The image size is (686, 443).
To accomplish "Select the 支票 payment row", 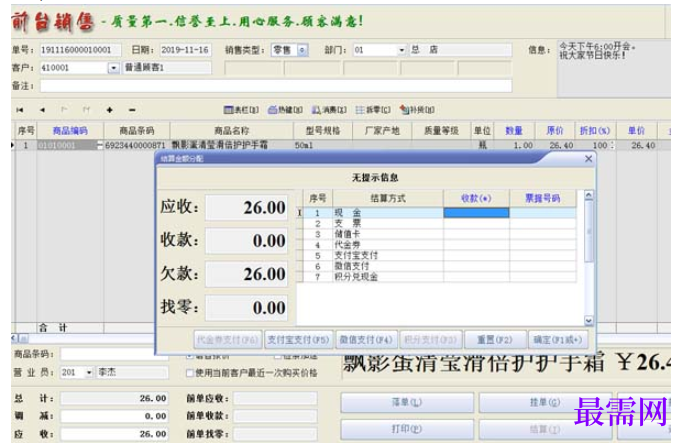I will pos(439,223).
